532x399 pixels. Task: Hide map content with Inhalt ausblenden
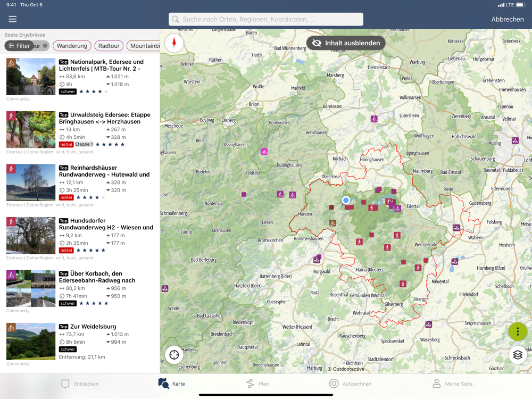point(346,43)
